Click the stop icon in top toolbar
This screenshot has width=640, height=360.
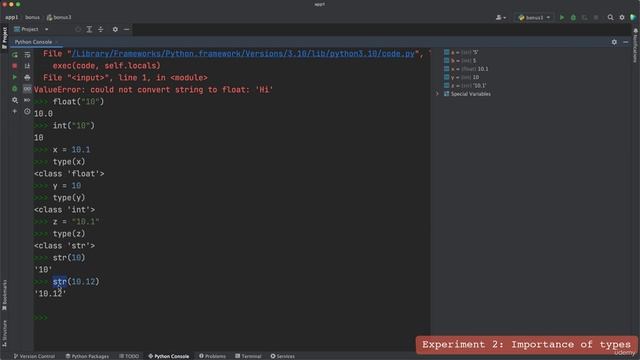pos(596,18)
